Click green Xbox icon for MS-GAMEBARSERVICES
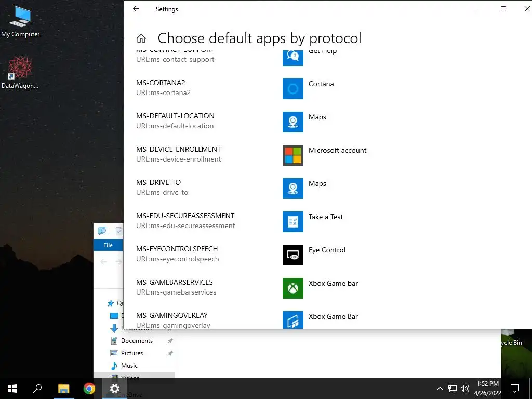Image resolution: width=532 pixels, height=399 pixels. pos(293,288)
